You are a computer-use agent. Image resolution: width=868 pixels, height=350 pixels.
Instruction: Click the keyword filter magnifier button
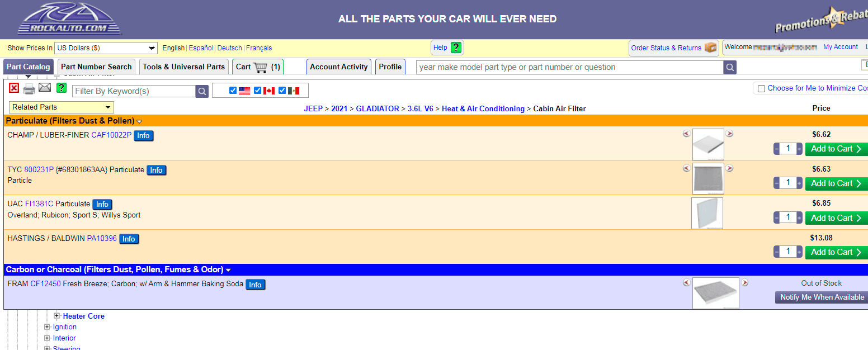coord(202,91)
